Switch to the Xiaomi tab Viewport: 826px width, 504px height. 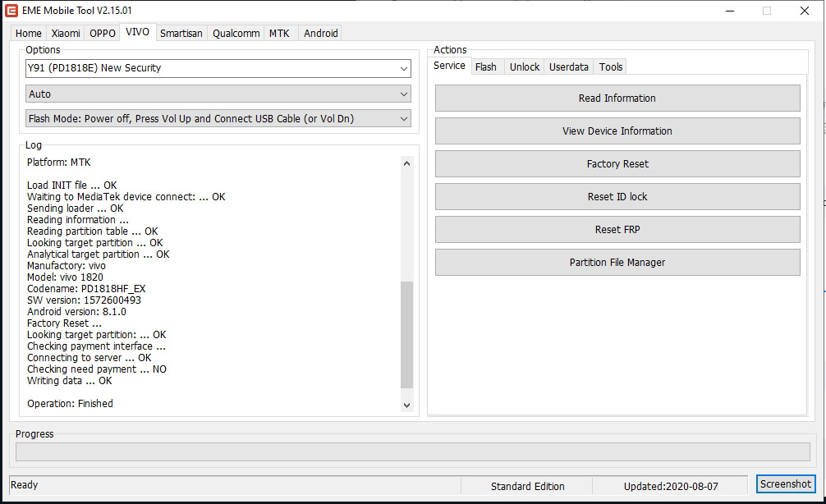66,33
